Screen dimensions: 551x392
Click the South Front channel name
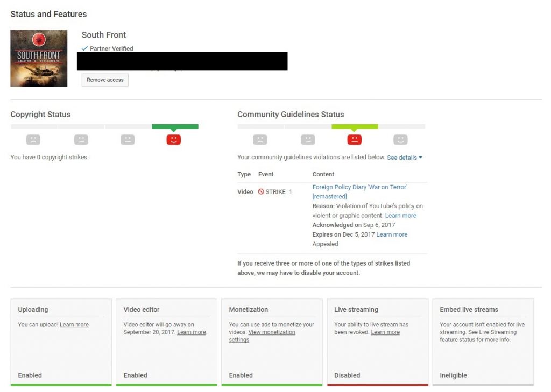pyautogui.click(x=104, y=35)
